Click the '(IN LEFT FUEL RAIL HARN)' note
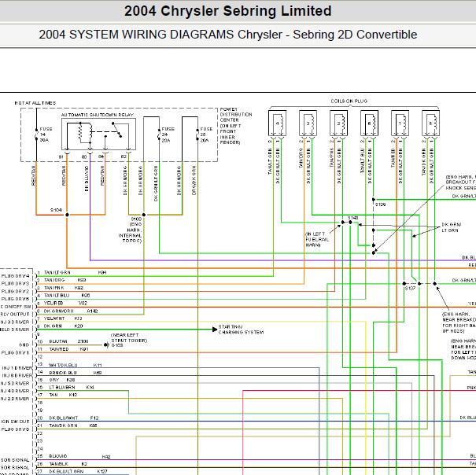Screen dimensions: 476x475 click(x=317, y=240)
